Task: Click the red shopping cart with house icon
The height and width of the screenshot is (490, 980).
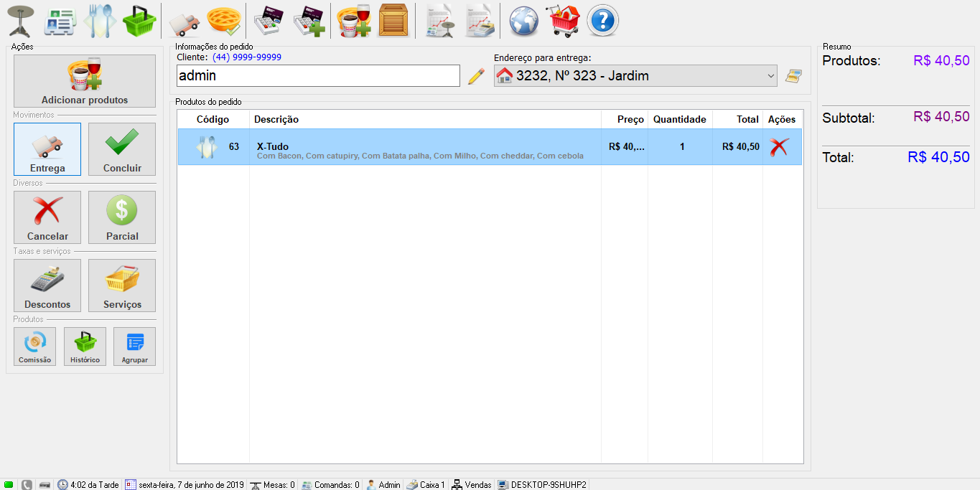Action: 564,21
